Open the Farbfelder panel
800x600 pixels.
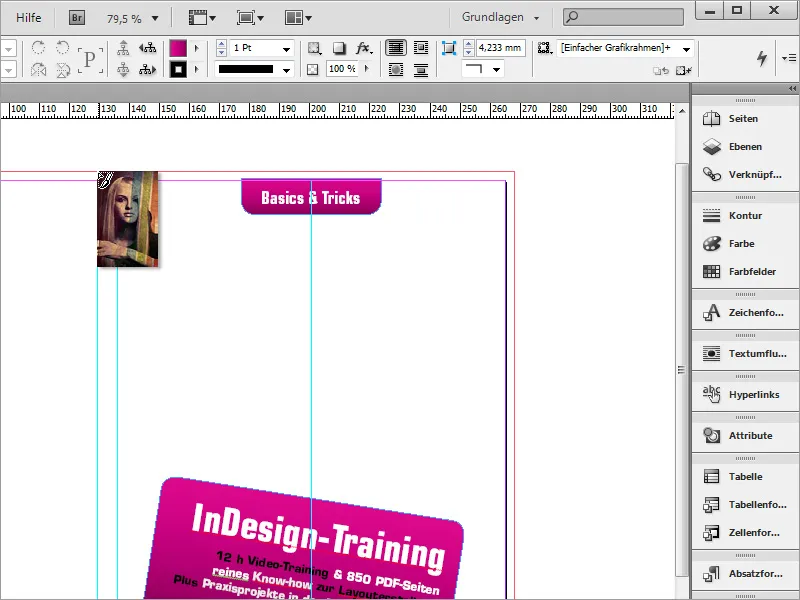(745, 271)
